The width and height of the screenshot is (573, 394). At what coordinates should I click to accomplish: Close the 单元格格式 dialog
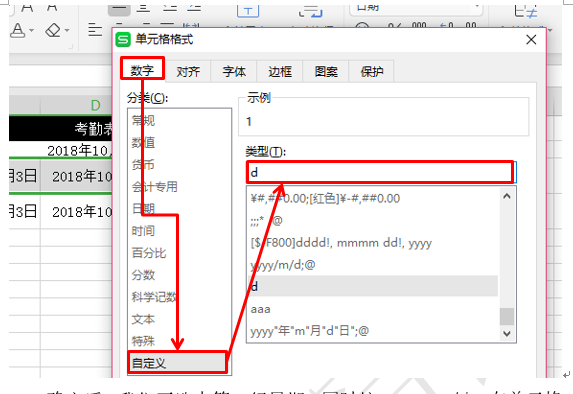pyautogui.click(x=531, y=39)
